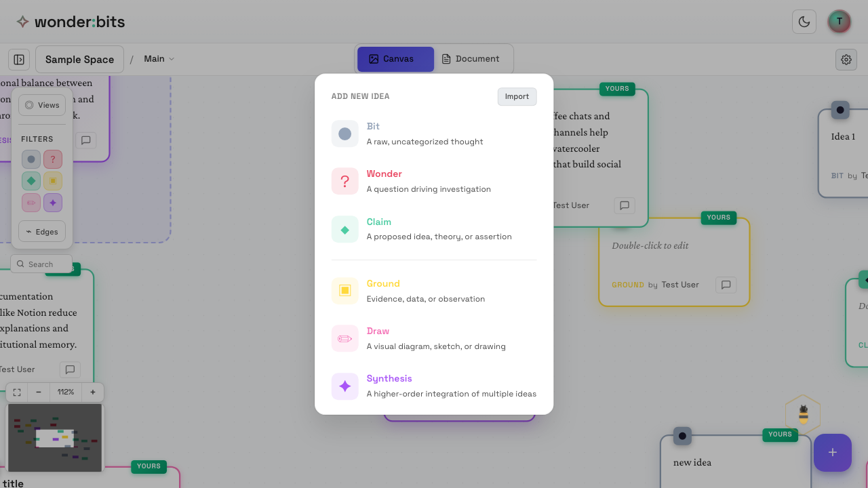This screenshot has width=868, height=488.
Task: Open the Main breadcrumb dropdown
Action: click(158, 59)
